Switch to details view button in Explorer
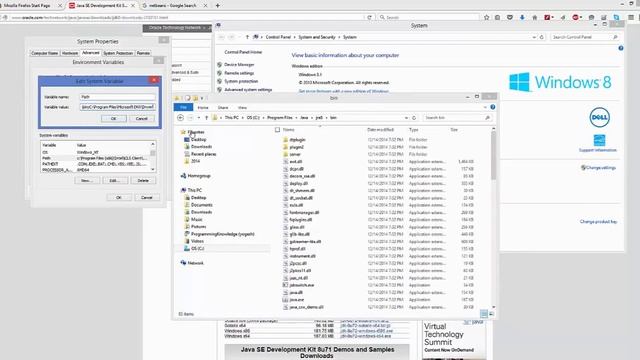Viewport: 640px width, 360px height. tap(484, 314)
